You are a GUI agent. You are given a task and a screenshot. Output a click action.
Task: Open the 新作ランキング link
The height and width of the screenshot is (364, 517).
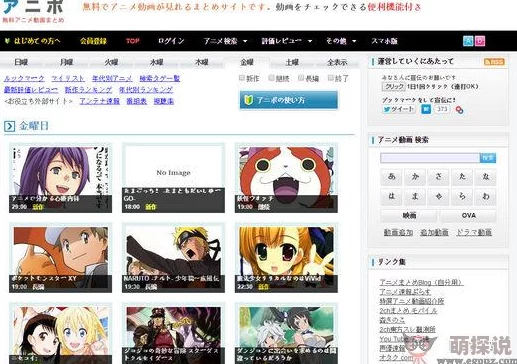[x=88, y=90]
